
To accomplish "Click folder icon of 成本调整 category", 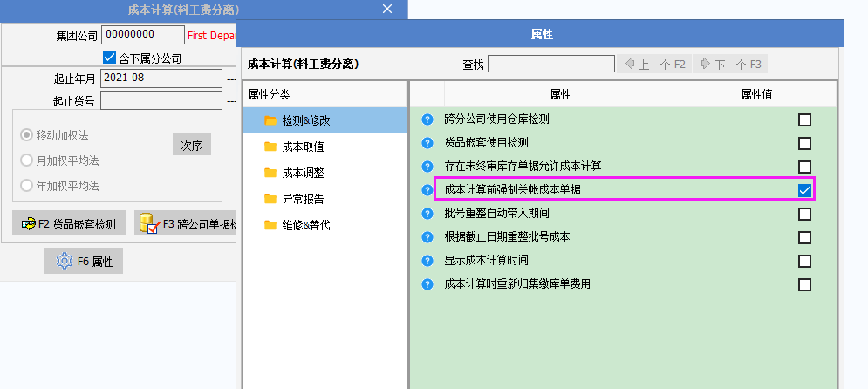I will click(270, 173).
